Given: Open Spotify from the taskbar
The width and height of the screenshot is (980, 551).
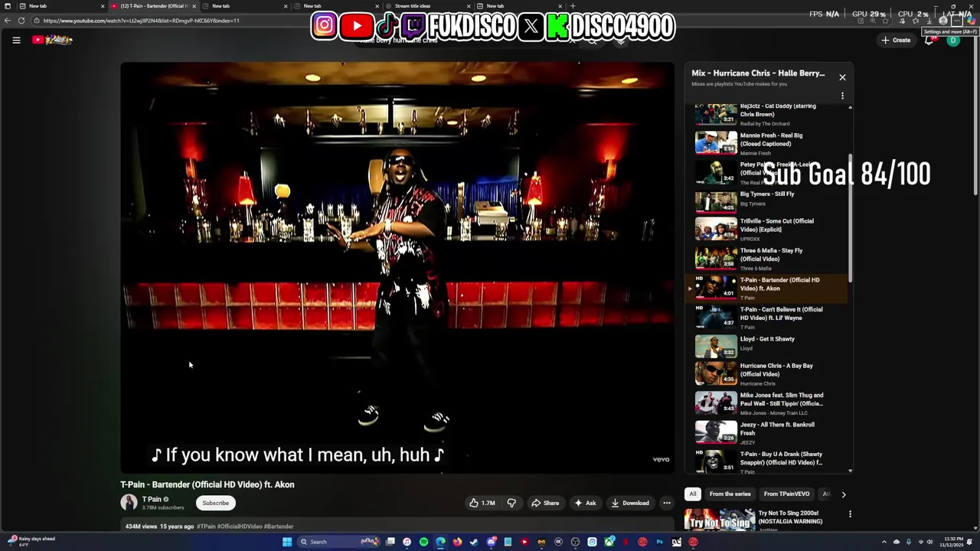Looking at the screenshot, I should pos(423,542).
